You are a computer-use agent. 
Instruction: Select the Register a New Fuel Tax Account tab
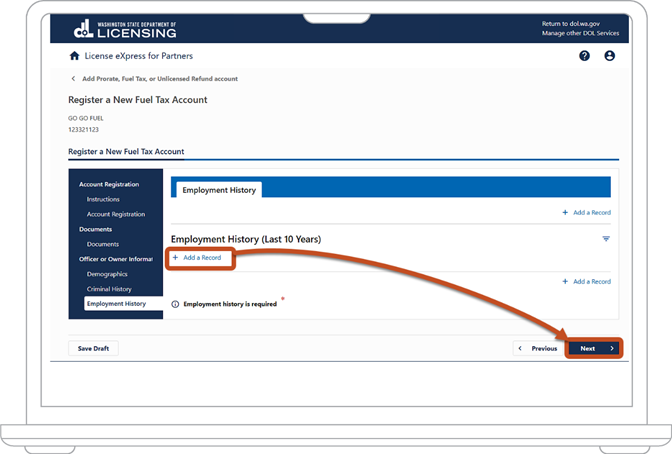click(x=126, y=151)
